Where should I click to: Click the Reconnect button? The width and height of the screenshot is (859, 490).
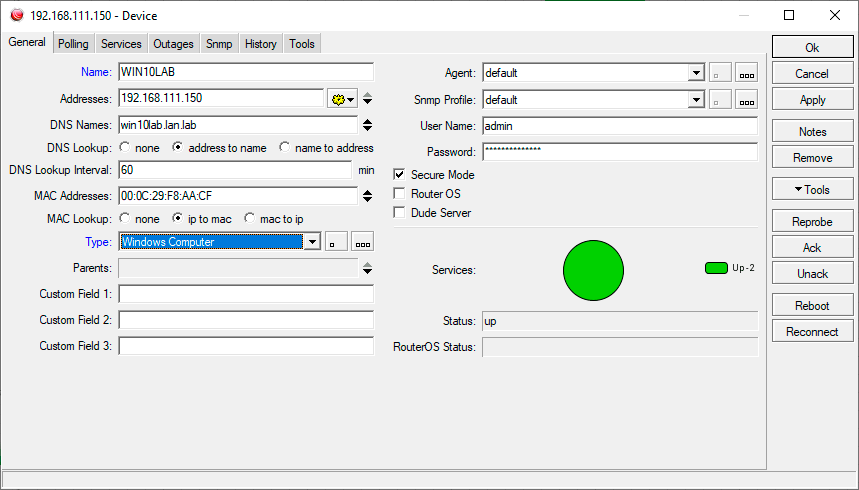click(x=812, y=332)
